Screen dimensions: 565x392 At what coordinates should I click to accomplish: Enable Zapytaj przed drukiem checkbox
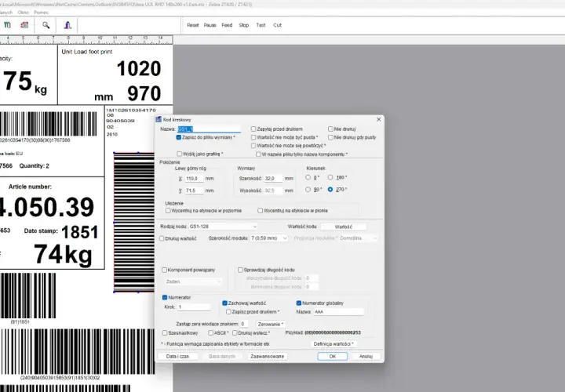253,129
